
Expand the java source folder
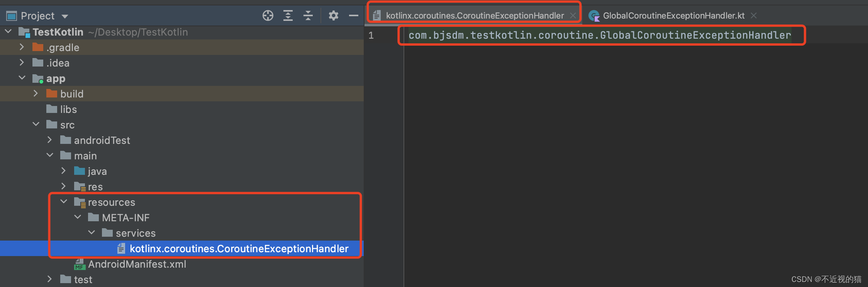pos(64,171)
